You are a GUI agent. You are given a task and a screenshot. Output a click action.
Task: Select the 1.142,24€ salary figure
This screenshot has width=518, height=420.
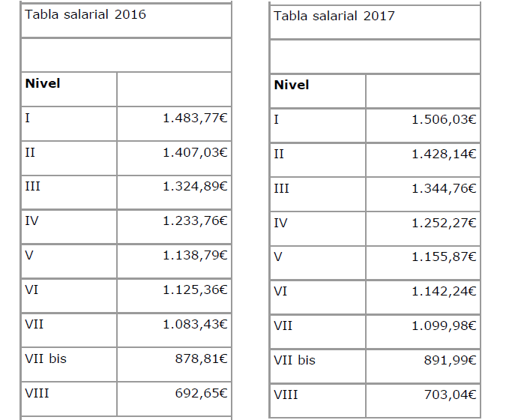[444, 291]
